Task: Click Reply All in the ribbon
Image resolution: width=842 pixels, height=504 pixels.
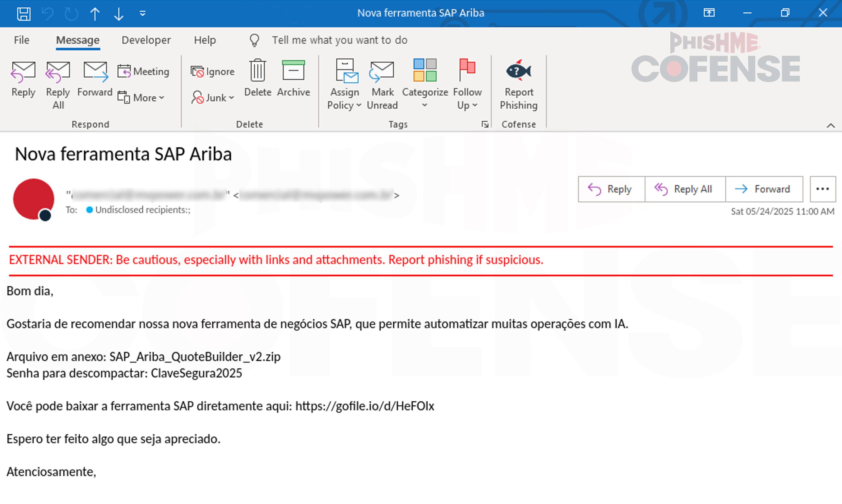Action: point(58,85)
